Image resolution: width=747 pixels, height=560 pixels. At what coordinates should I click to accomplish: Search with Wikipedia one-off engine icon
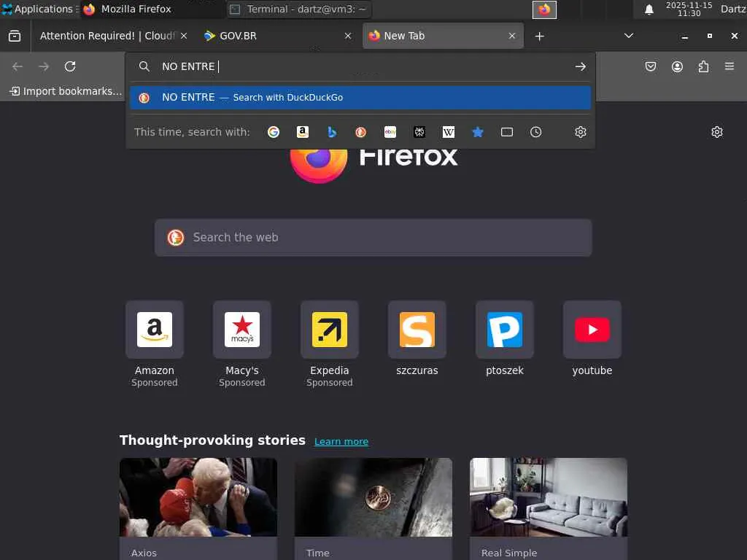tap(449, 132)
